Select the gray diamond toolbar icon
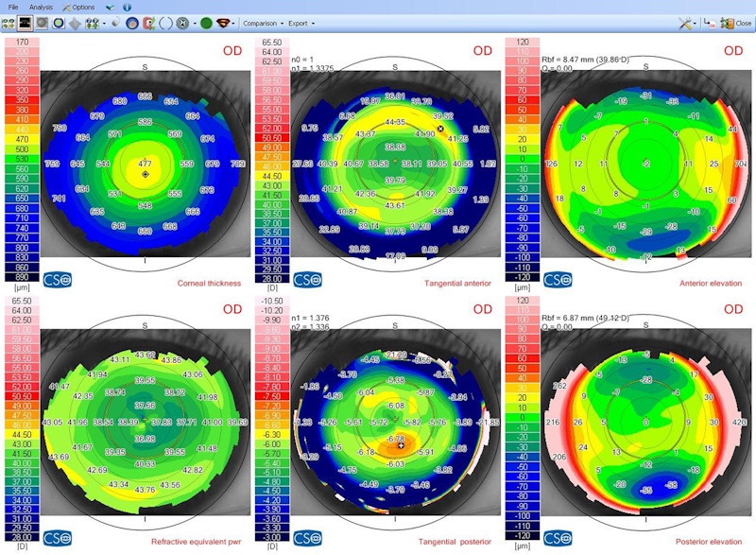 [x=76, y=23]
